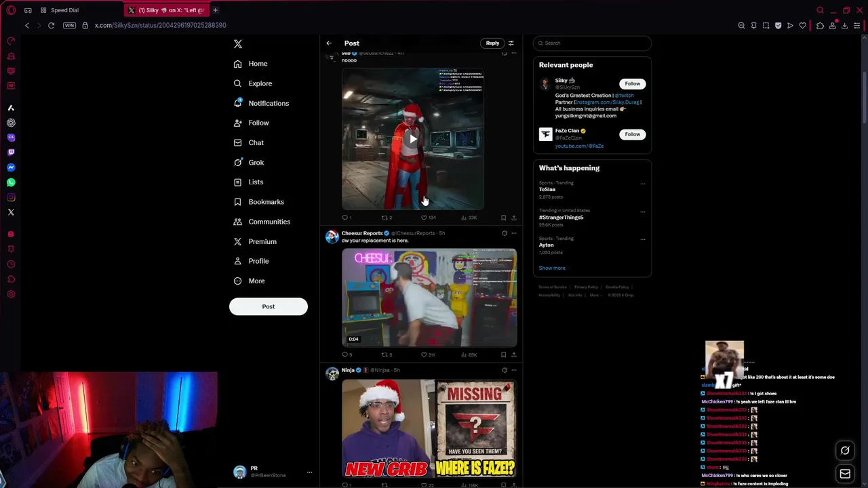Image resolution: width=868 pixels, height=488 pixels.
Task: Focus the X Search field
Action: (593, 43)
